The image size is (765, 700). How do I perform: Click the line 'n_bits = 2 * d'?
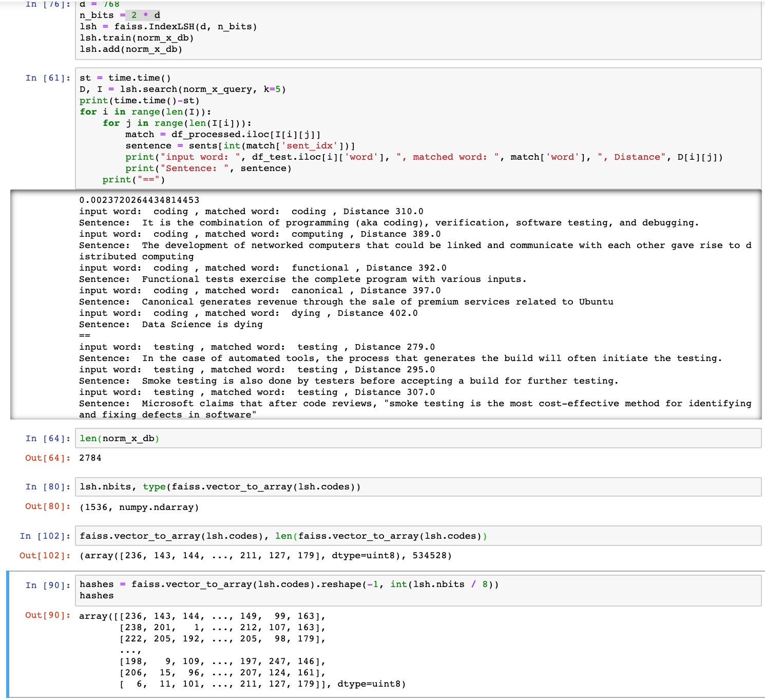pyautogui.click(x=120, y=15)
